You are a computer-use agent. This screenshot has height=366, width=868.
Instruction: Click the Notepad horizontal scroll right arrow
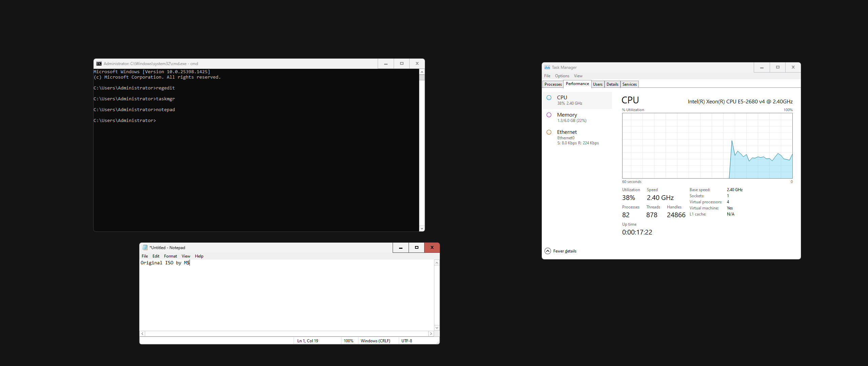coord(431,334)
